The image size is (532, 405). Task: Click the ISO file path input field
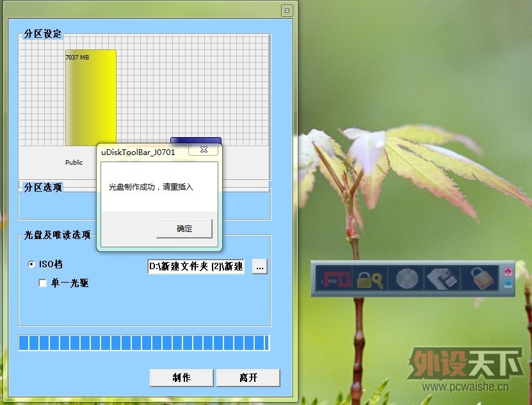pos(196,267)
